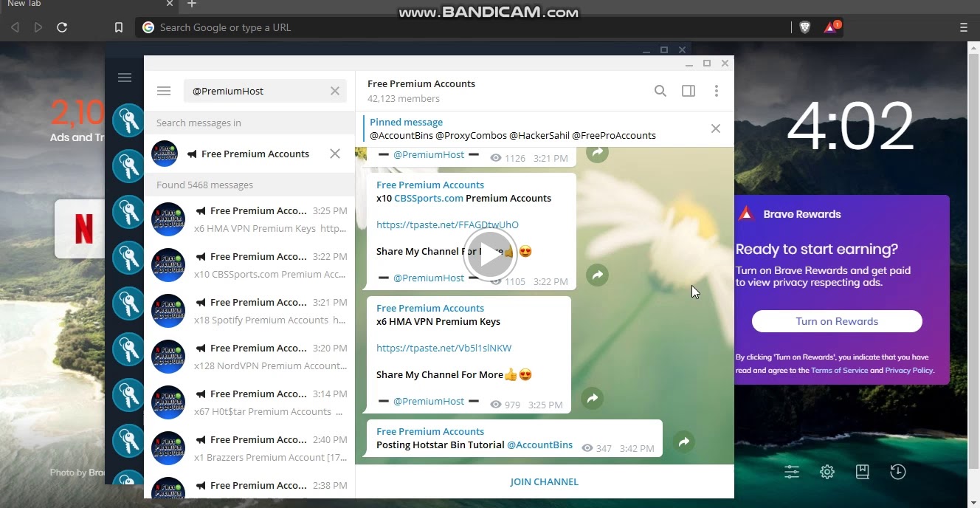Dismiss the pinned message bar

(716, 128)
